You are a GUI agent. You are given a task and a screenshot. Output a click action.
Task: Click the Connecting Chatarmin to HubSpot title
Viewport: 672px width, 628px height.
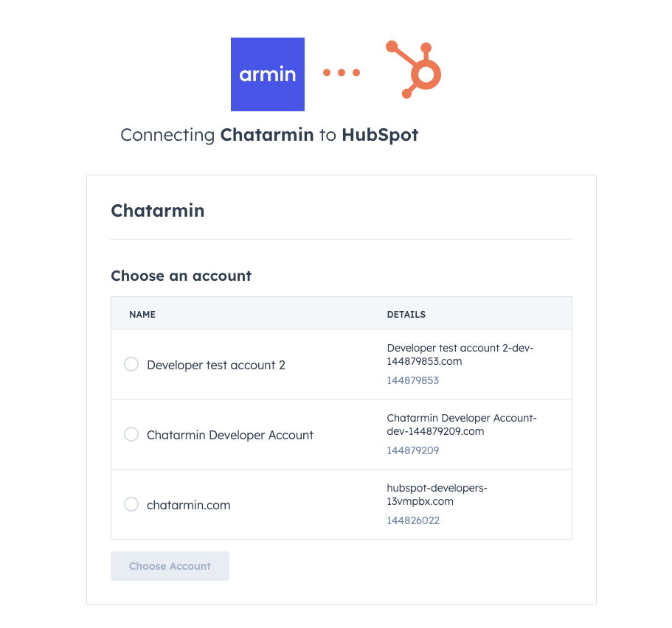[x=269, y=136]
